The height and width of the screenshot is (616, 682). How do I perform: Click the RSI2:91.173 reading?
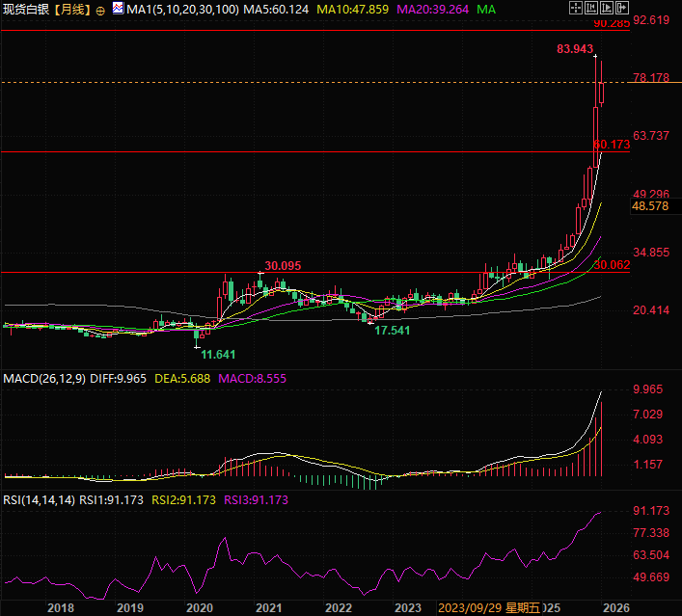tap(183, 500)
